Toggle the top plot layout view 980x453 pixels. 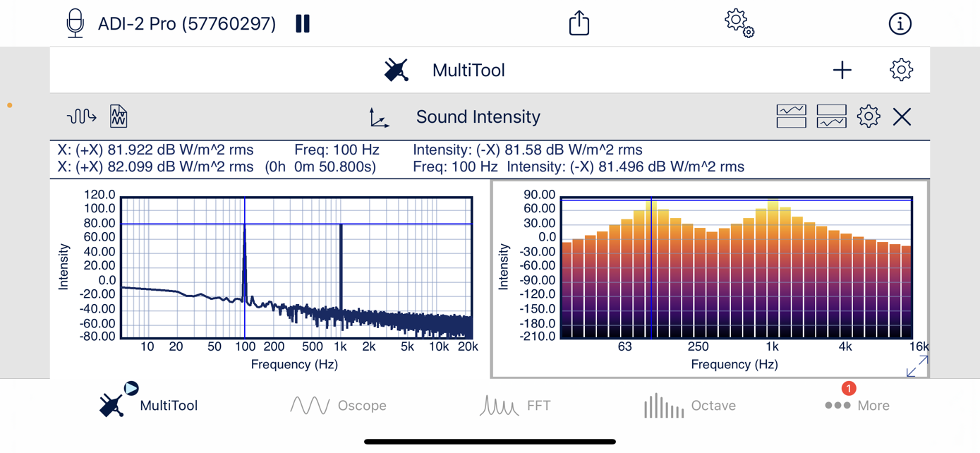[791, 116]
